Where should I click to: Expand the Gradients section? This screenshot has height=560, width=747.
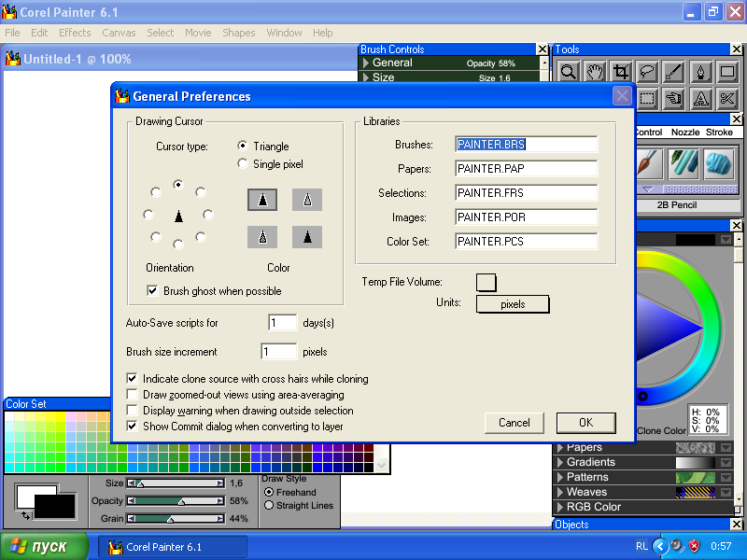click(560, 462)
